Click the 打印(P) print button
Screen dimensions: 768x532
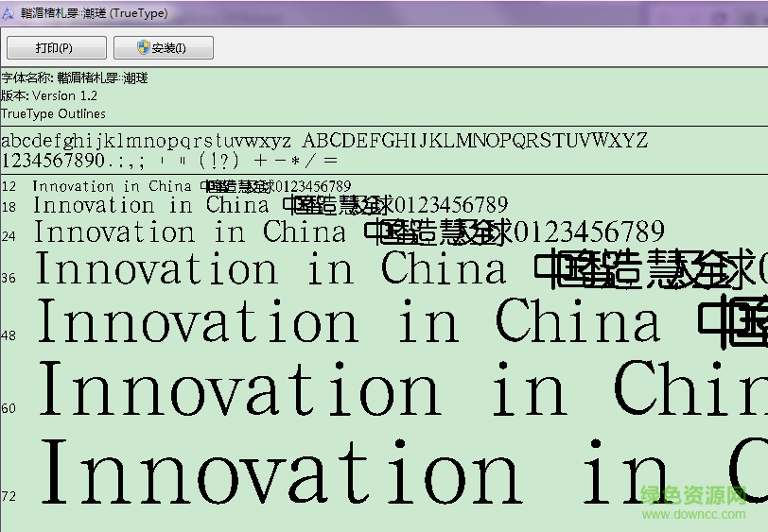[x=57, y=47]
